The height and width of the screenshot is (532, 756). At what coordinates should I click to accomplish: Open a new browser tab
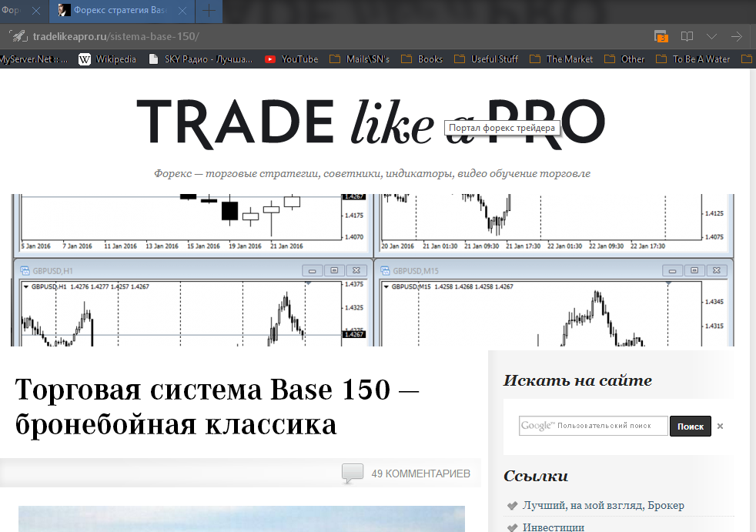pos(209,11)
